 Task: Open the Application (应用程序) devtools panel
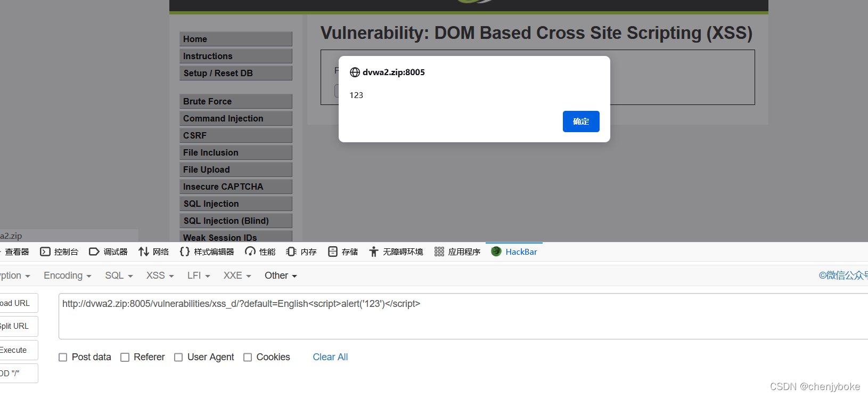click(x=457, y=252)
